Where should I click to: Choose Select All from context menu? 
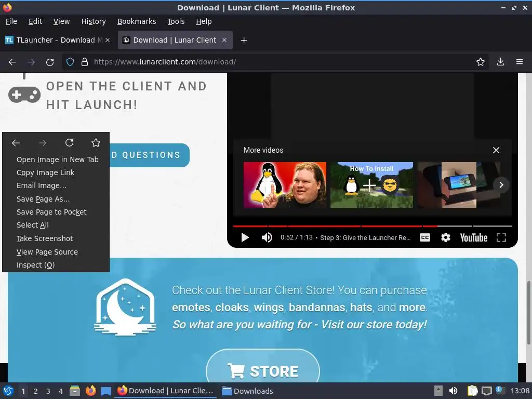(56, 225)
